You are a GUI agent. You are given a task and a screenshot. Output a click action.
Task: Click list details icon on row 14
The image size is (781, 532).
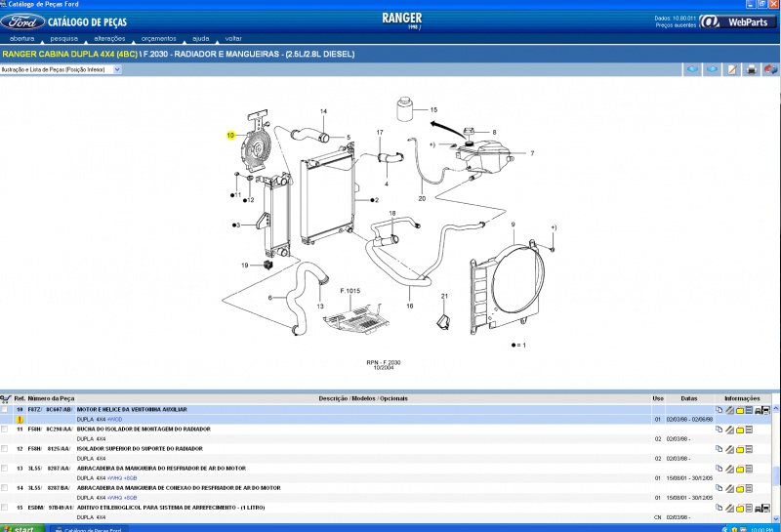pyautogui.click(x=749, y=489)
